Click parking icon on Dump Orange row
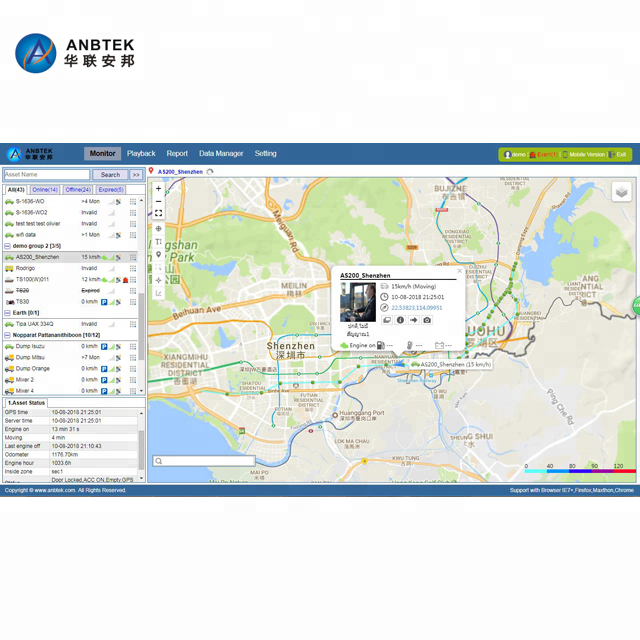The image size is (640, 640). [104, 369]
